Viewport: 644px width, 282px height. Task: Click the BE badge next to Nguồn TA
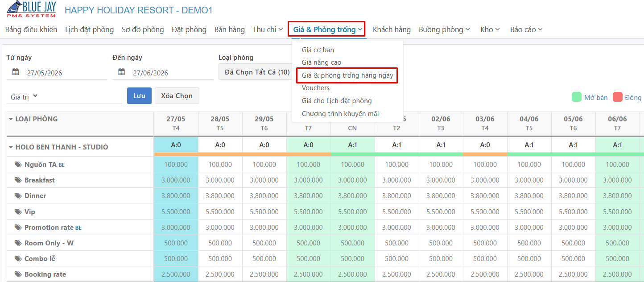coord(62,165)
